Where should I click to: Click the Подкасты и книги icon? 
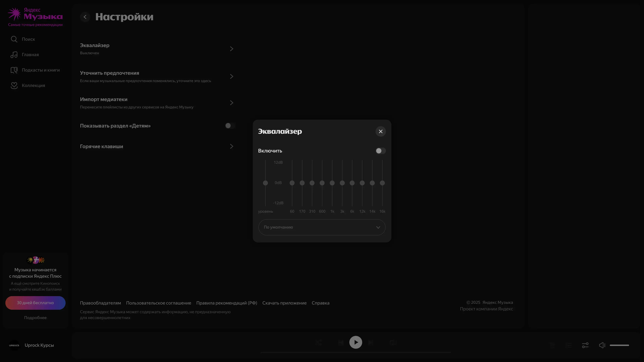[14, 70]
